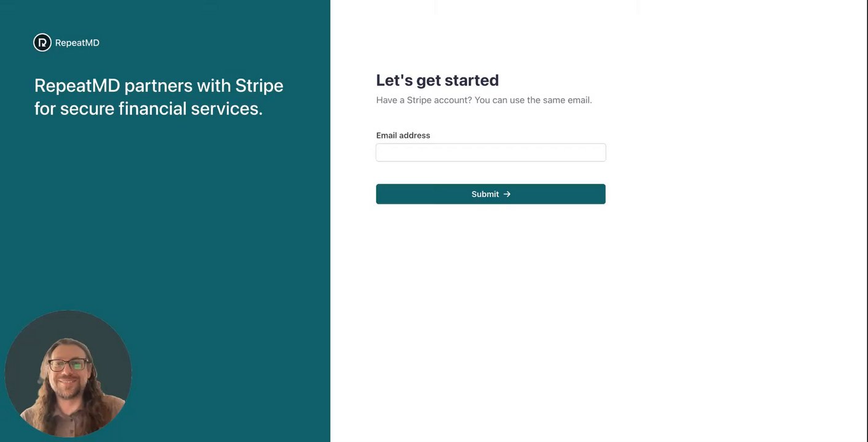Click the "Submit" text label on button
The height and width of the screenshot is (442, 868).
[485, 194]
